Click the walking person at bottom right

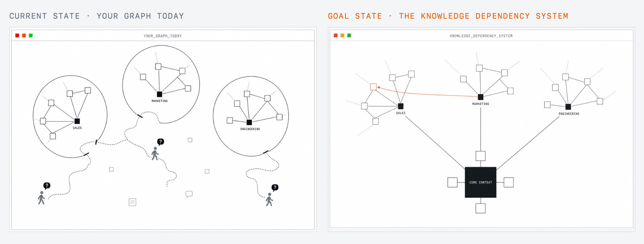269,200
